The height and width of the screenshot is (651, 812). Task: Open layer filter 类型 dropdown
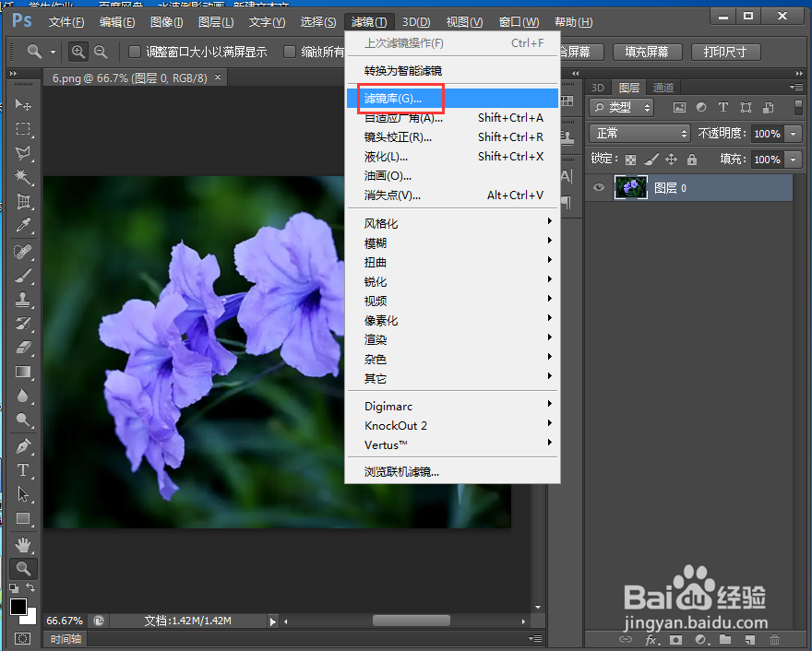tap(621, 107)
